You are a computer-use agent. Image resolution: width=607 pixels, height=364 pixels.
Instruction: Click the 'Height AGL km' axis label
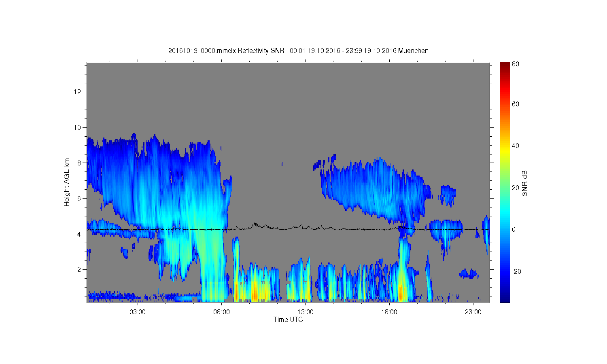point(67,182)
